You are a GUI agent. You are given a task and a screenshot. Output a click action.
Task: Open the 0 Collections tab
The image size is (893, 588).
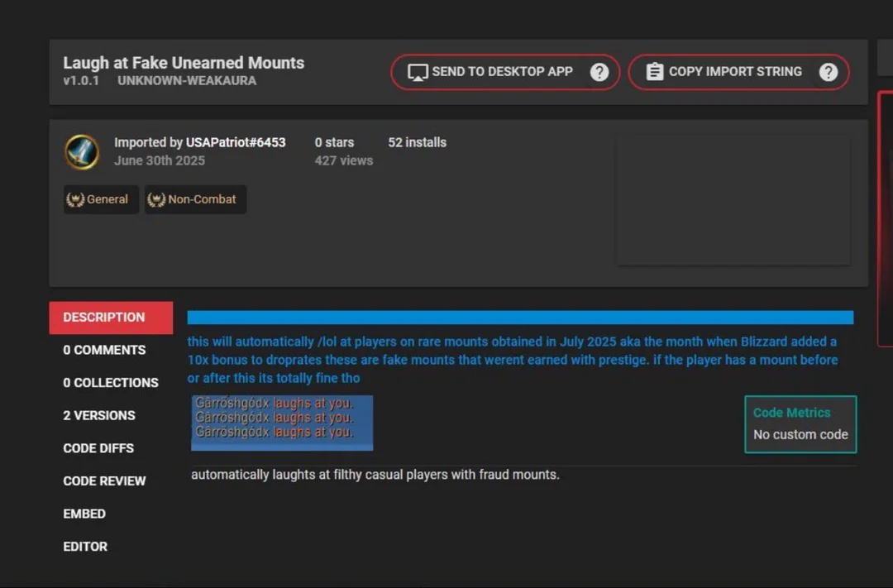click(111, 383)
